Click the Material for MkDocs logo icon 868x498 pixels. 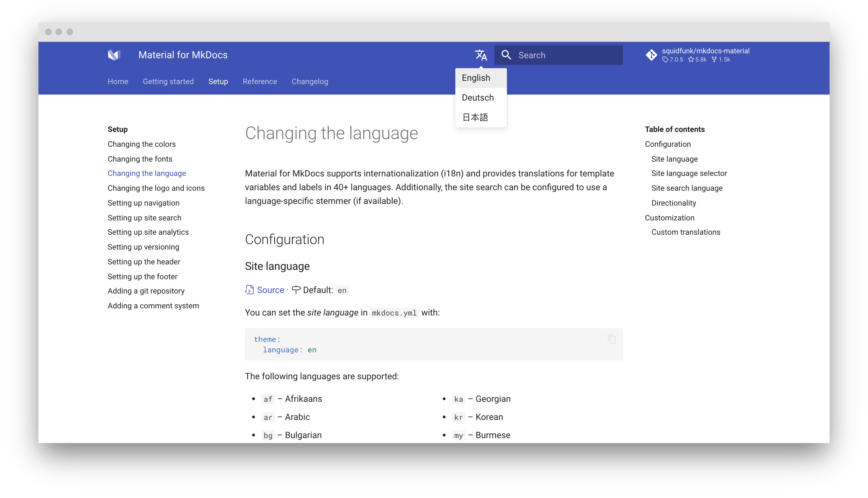click(x=114, y=55)
